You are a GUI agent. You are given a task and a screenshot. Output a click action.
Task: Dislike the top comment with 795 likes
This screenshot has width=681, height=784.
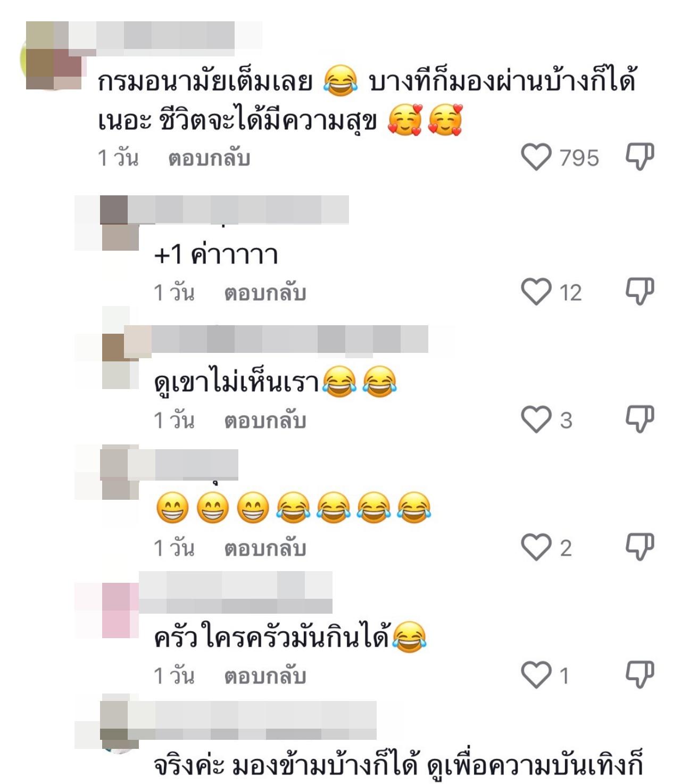tap(639, 156)
